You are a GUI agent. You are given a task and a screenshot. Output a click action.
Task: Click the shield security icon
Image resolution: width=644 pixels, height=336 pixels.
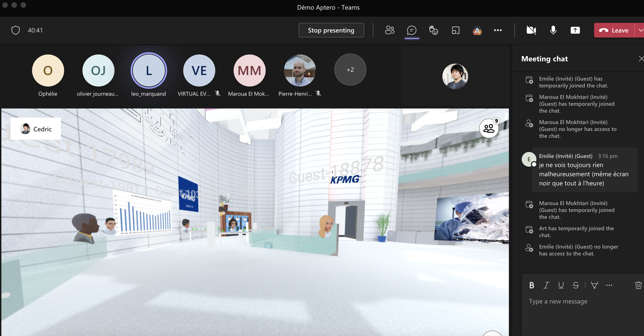[16, 30]
